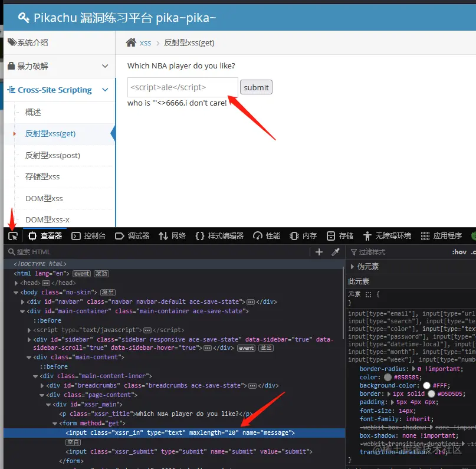Open the Memory (内存) tab
The height and width of the screenshot is (469, 476).
click(x=303, y=236)
